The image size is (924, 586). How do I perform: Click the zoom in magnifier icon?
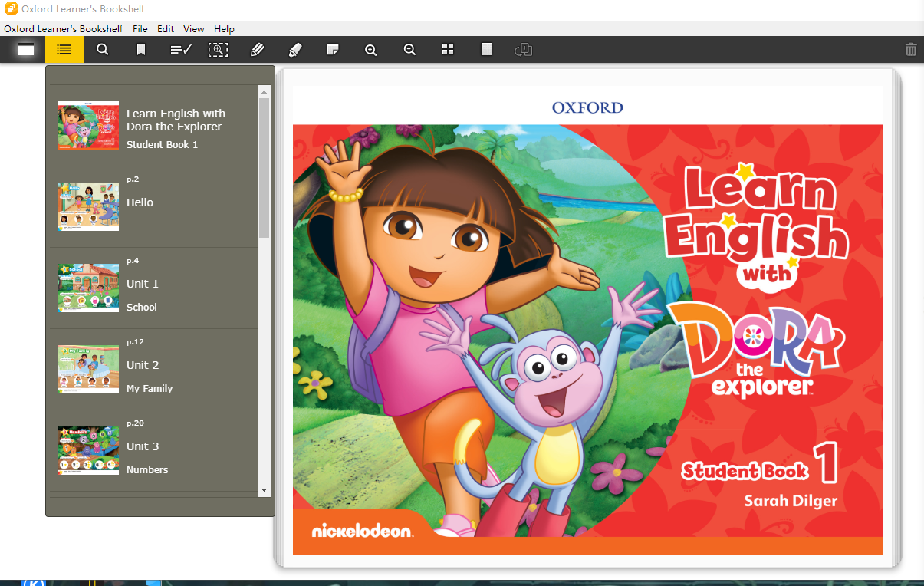coord(371,50)
